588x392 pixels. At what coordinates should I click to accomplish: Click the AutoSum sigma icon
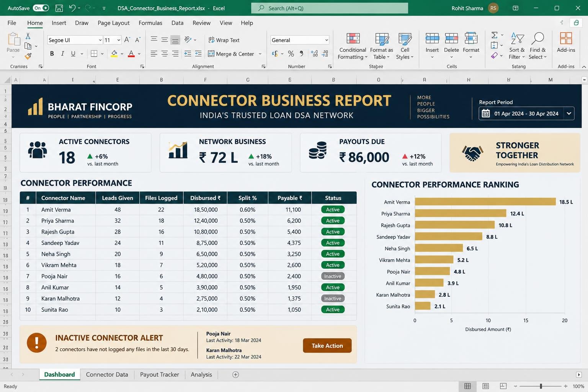tap(494, 35)
